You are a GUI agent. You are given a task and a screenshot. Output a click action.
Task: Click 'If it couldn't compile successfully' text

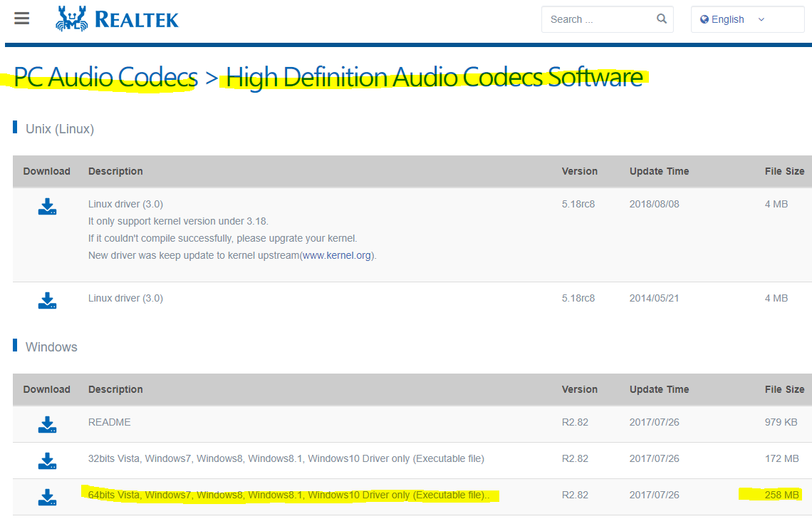coord(223,238)
